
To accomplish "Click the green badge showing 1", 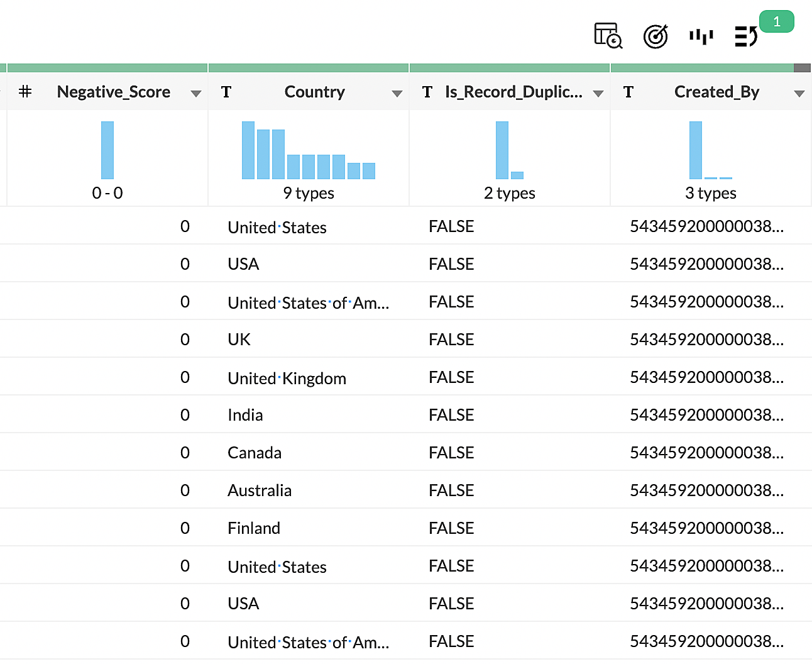I will pyautogui.click(x=776, y=22).
